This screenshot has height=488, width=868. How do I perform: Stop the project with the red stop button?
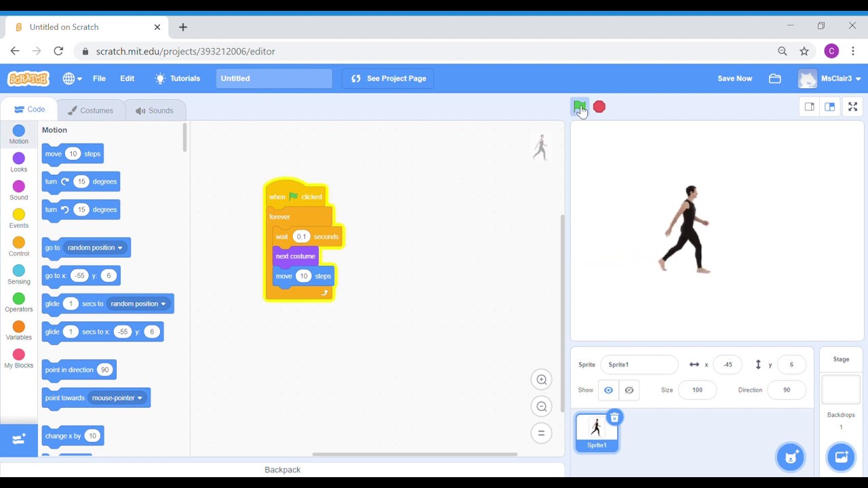599,106
